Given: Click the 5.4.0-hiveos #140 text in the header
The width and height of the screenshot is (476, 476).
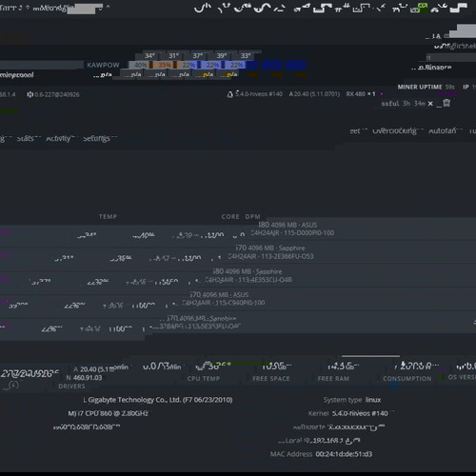Looking at the screenshot, I should click(259, 94).
